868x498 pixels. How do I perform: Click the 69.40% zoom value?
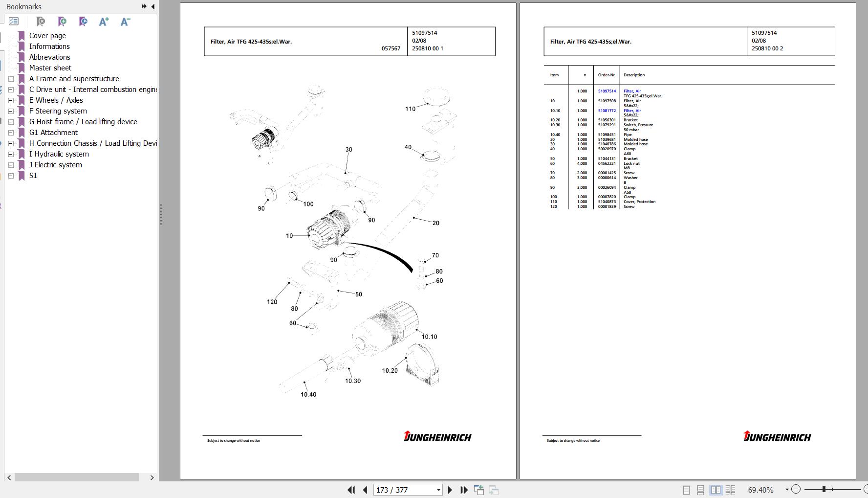761,490
